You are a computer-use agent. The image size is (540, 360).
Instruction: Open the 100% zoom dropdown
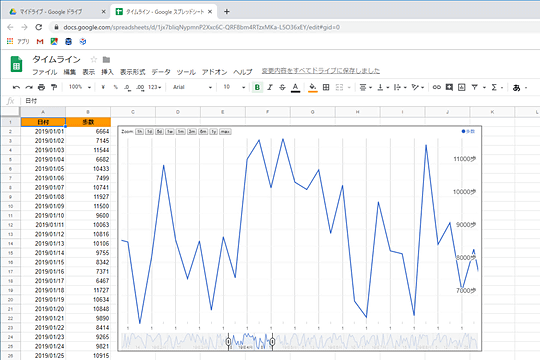[x=80, y=87]
